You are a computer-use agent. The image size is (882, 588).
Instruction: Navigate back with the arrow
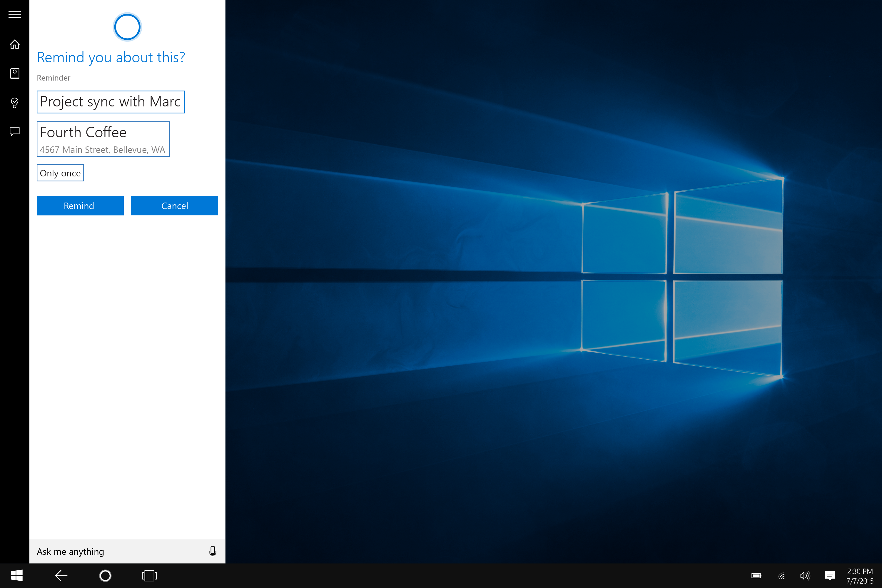click(x=61, y=576)
